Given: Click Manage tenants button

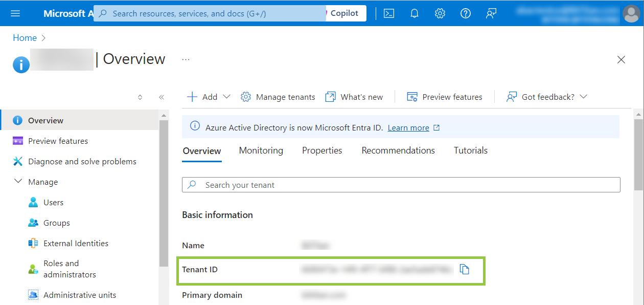Looking at the screenshot, I should (278, 97).
